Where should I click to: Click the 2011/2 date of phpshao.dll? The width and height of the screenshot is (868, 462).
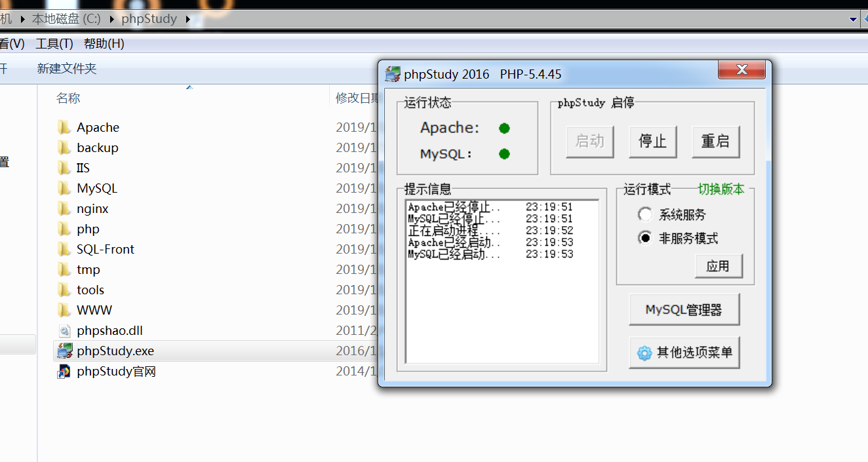point(357,330)
